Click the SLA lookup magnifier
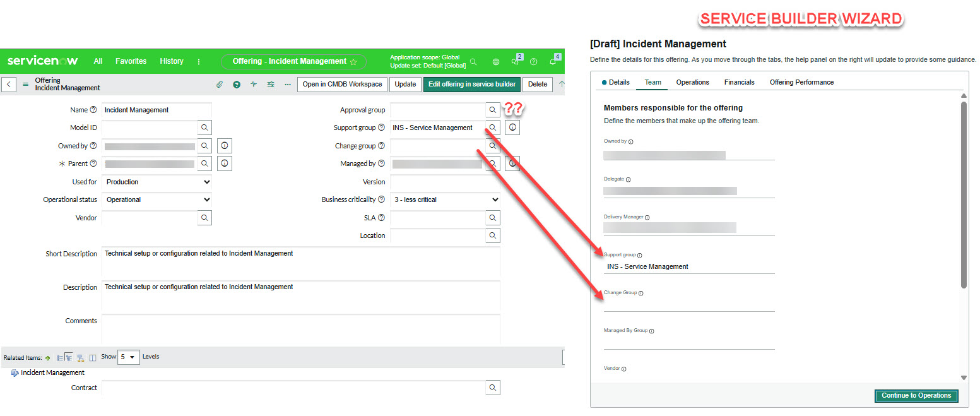 (493, 218)
